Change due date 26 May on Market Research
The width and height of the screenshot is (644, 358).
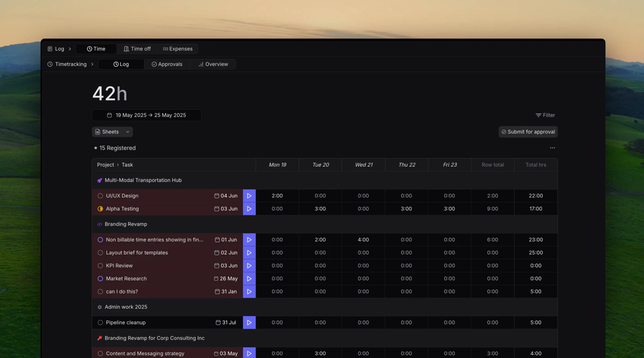click(x=226, y=279)
